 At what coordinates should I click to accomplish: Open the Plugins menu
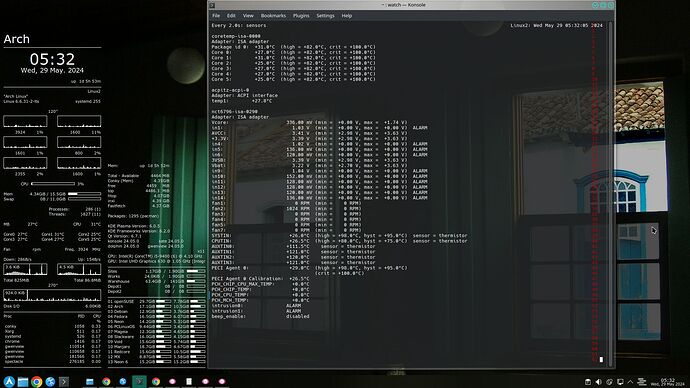[x=301, y=16]
